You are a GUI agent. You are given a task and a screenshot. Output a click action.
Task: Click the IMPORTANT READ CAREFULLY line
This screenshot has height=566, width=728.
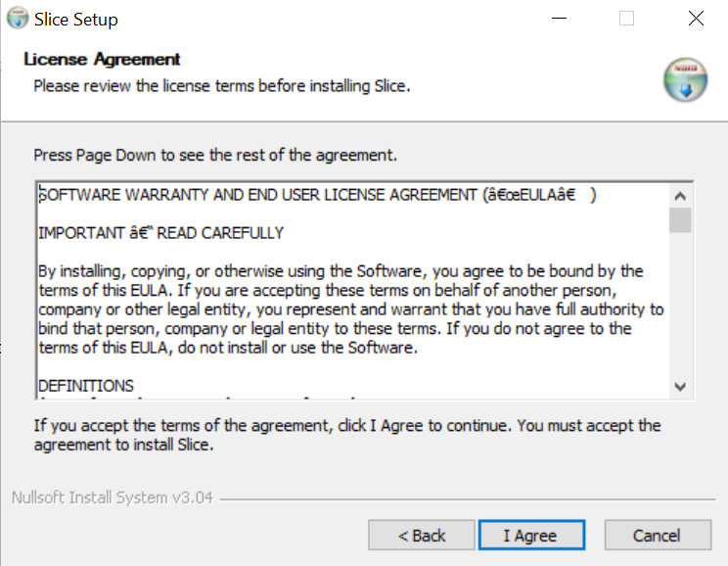click(160, 233)
